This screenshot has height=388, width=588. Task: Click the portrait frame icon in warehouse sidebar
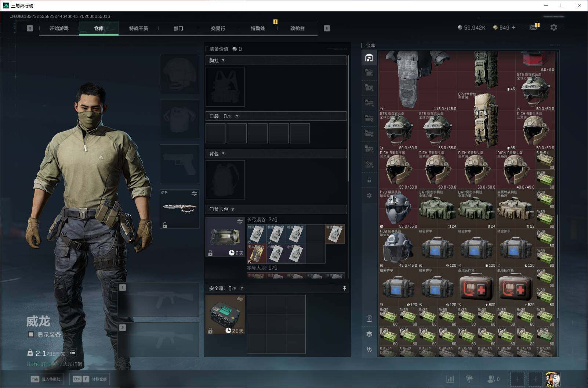click(369, 319)
